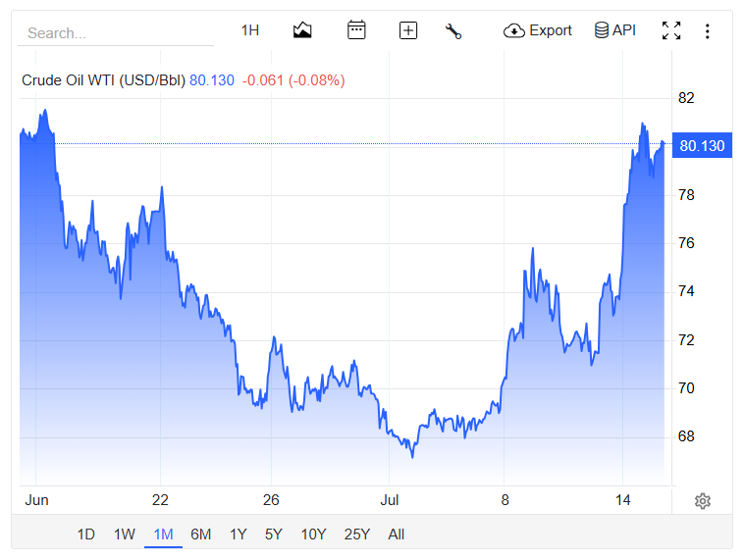Select the 10Y time range tab
Image resolution: width=744 pixels, height=560 pixels.
tap(314, 535)
